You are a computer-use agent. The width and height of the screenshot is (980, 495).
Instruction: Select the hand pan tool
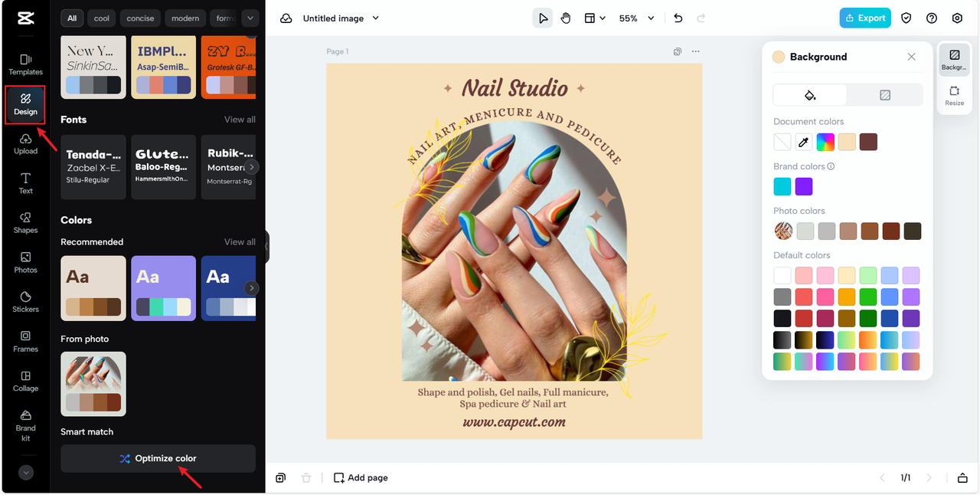tap(566, 18)
